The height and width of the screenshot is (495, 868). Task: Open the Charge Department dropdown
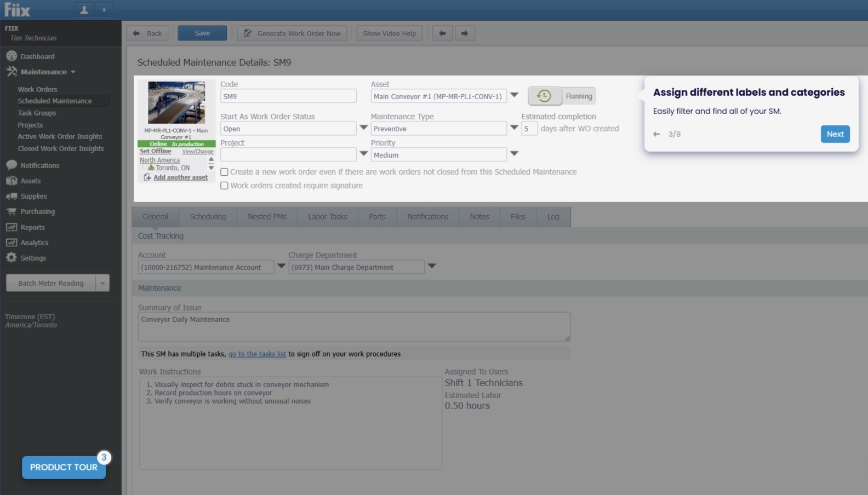[432, 266]
